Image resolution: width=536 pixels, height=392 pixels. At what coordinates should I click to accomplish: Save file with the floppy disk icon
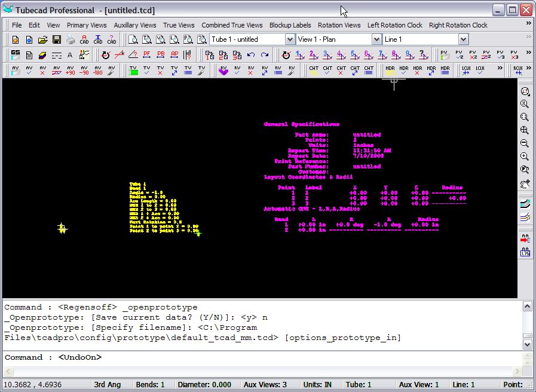[57, 39]
